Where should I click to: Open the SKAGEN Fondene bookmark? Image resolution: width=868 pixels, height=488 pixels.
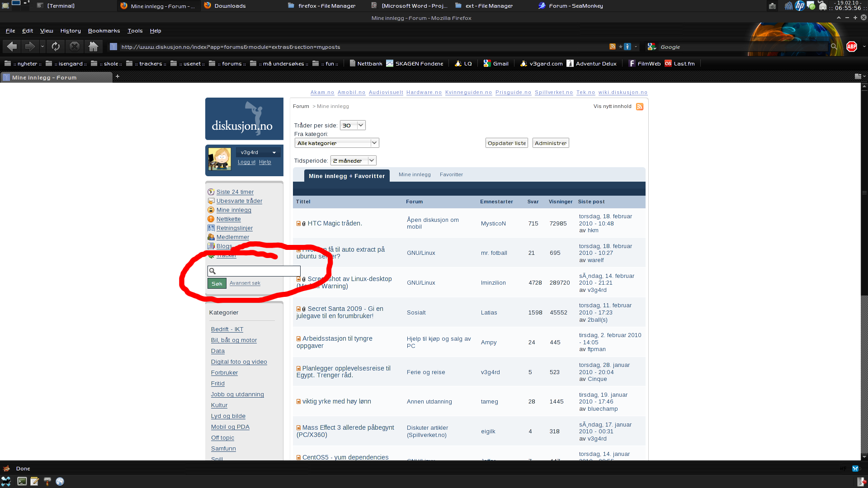pyautogui.click(x=415, y=64)
